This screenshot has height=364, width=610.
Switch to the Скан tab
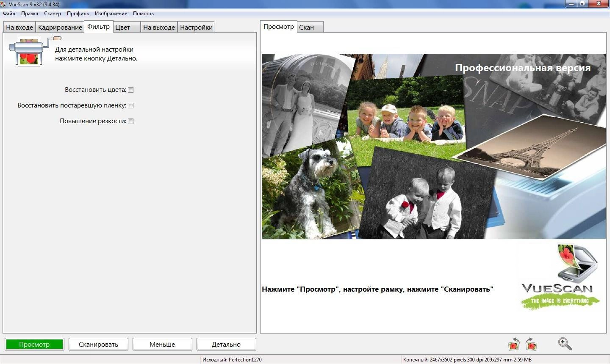(310, 27)
